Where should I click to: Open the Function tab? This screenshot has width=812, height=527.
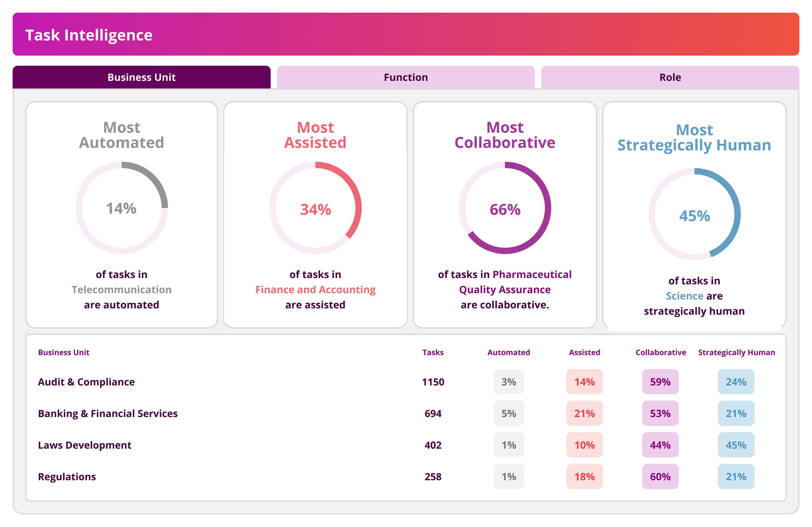pos(406,77)
